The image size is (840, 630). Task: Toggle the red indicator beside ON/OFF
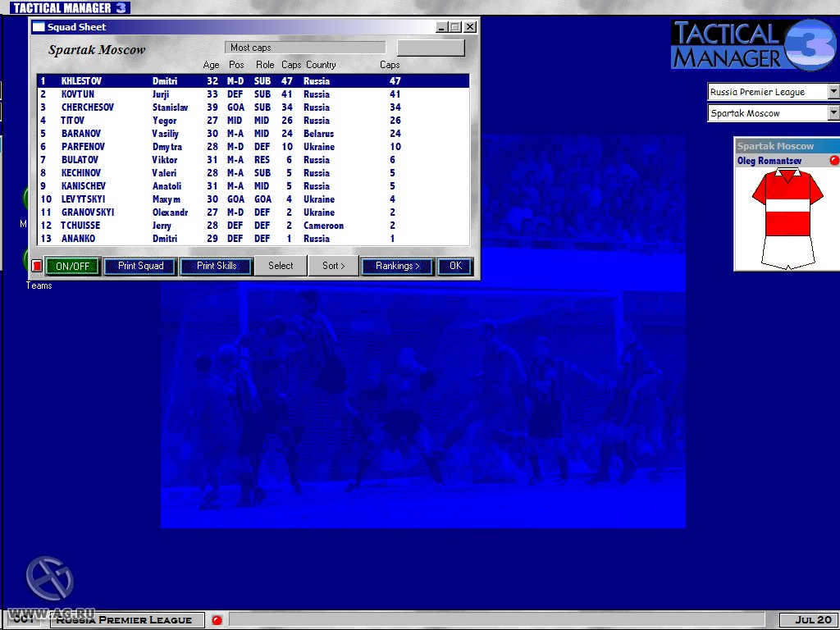point(36,266)
